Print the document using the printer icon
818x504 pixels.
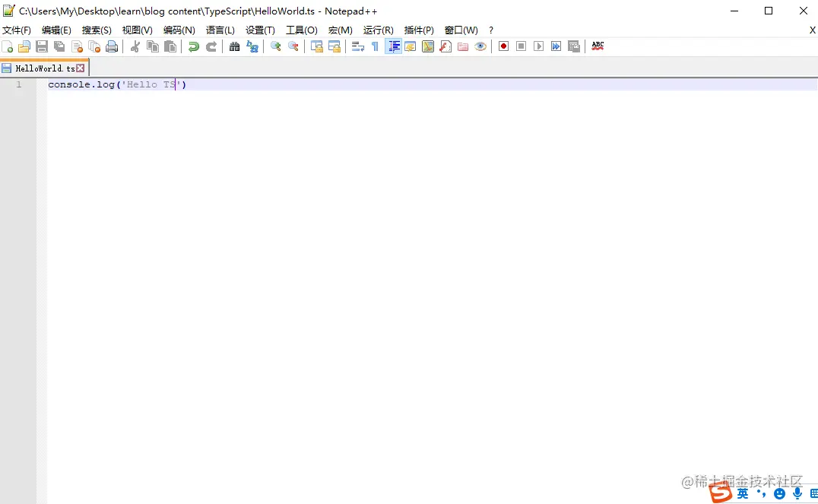(x=112, y=46)
